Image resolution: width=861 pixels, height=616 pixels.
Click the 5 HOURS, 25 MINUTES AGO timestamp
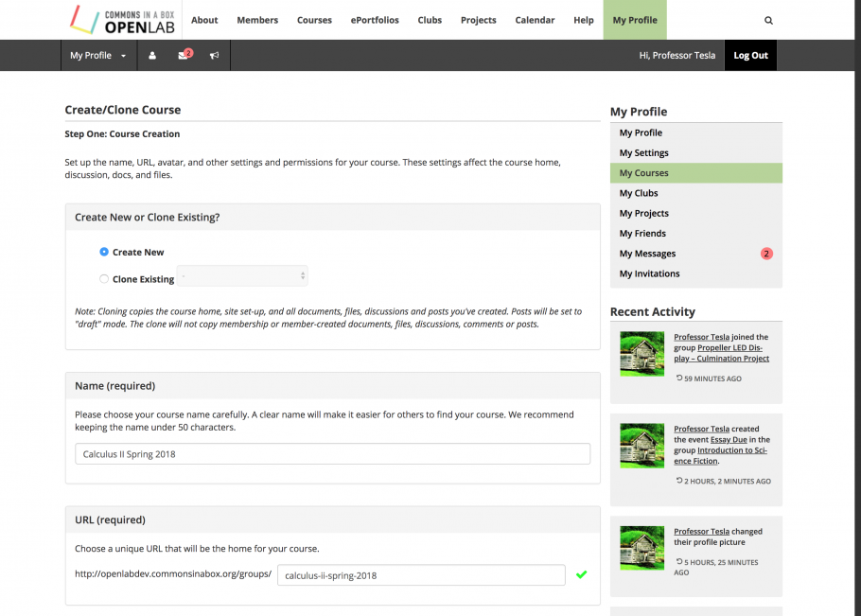716,567
